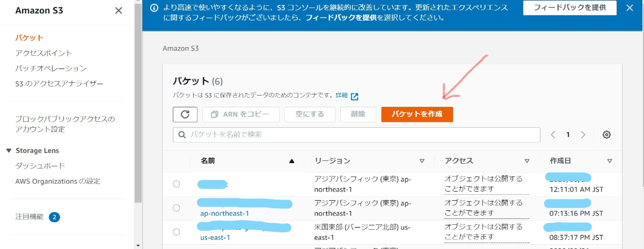Sort by アクセス column arrow
The width and height of the screenshot is (644, 249).
pos(528,161)
